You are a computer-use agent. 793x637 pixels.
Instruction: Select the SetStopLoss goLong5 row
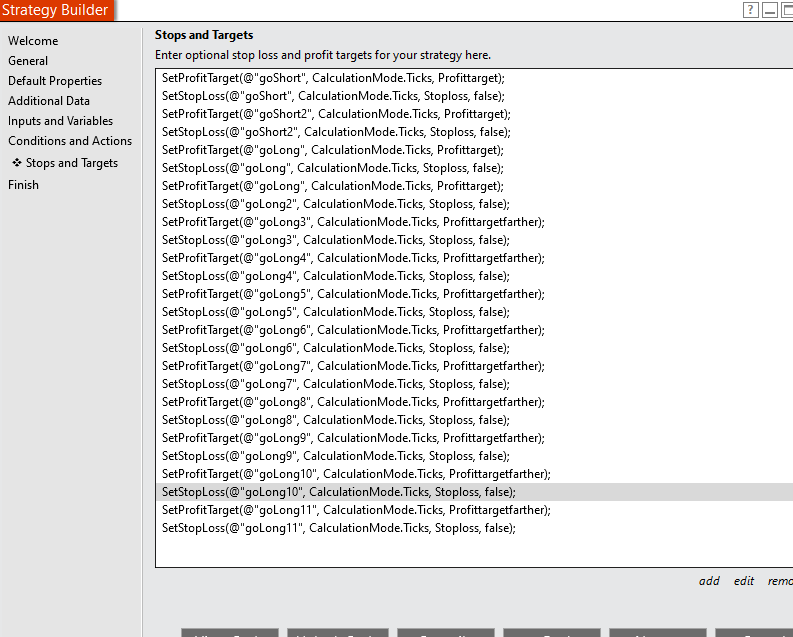pos(474,312)
